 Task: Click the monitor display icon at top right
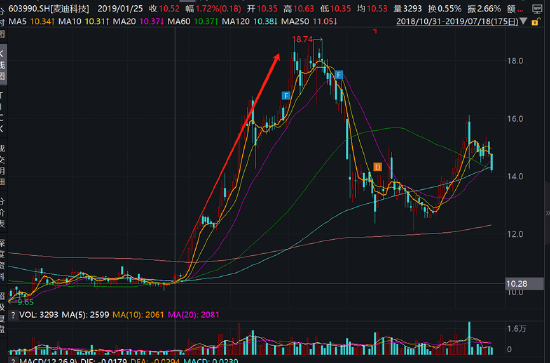click(x=537, y=8)
